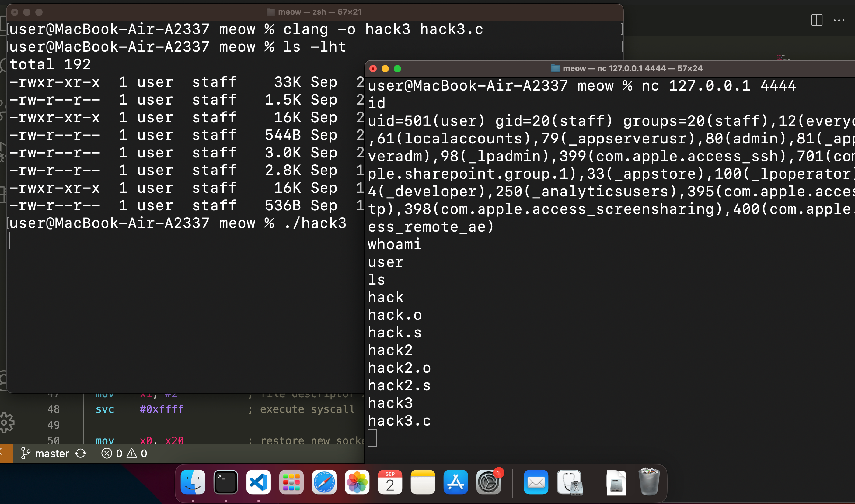Click folder icon in zsh window title
This screenshot has width=855, height=504.
270,12
